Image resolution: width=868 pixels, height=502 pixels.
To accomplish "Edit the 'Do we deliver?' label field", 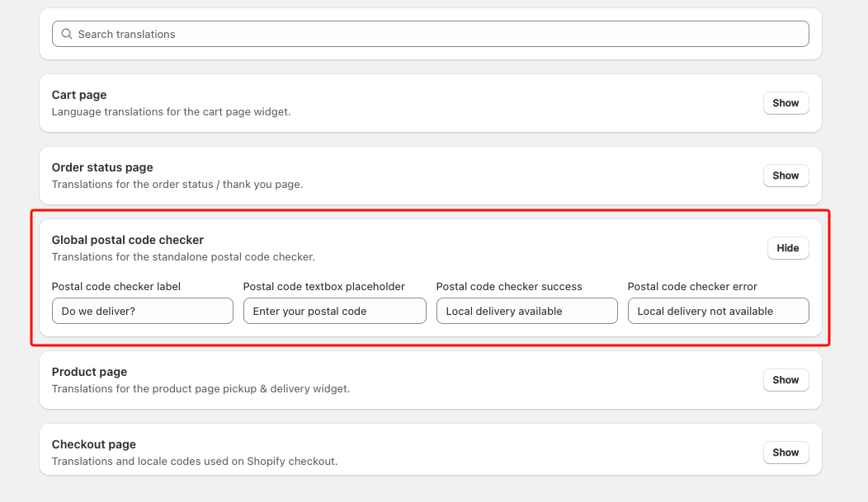I will click(x=142, y=311).
